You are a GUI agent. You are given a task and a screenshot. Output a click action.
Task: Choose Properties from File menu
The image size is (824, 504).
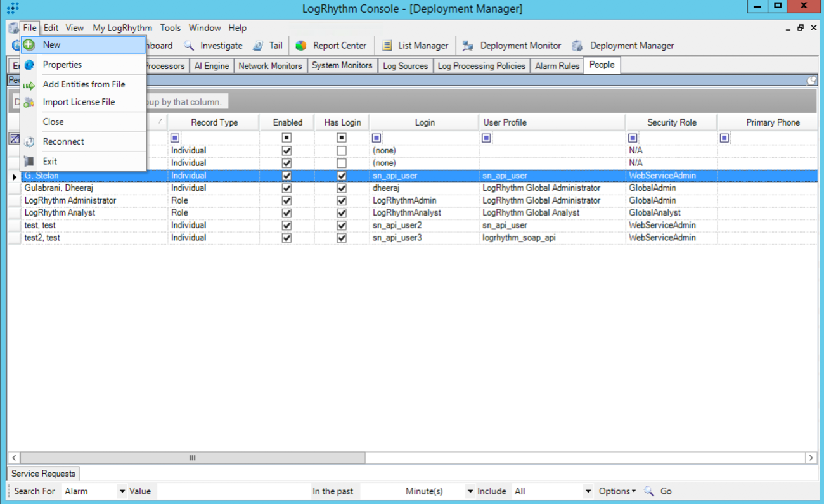click(83, 65)
